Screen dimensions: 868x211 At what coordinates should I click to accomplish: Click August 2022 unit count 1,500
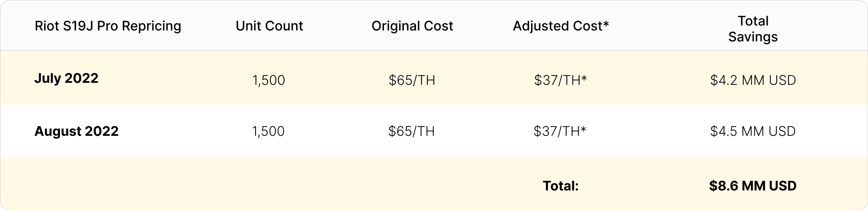(x=268, y=131)
